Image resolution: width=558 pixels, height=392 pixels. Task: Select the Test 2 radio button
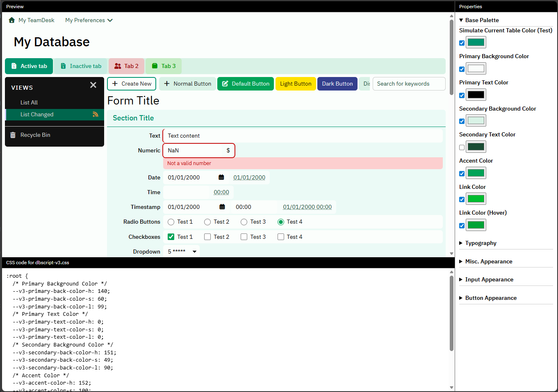[x=207, y=222]
